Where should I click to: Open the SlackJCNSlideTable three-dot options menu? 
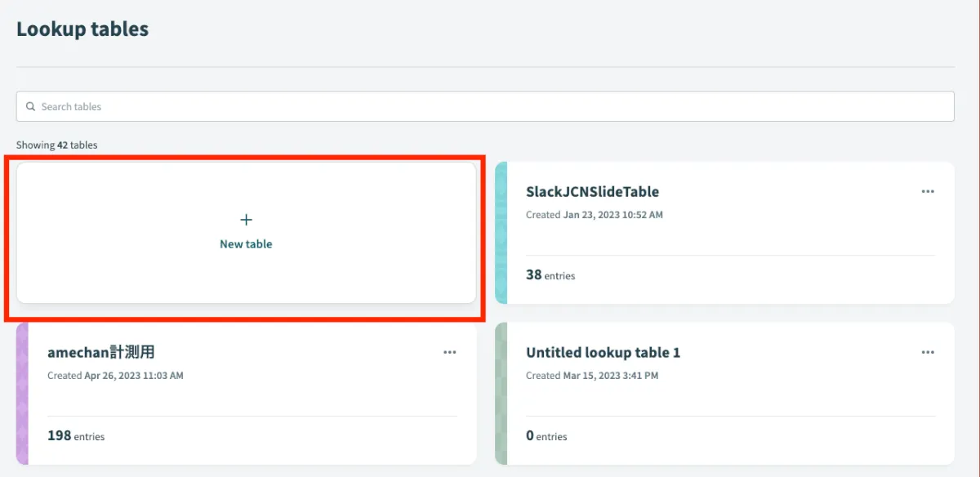[x=928, y=191]
